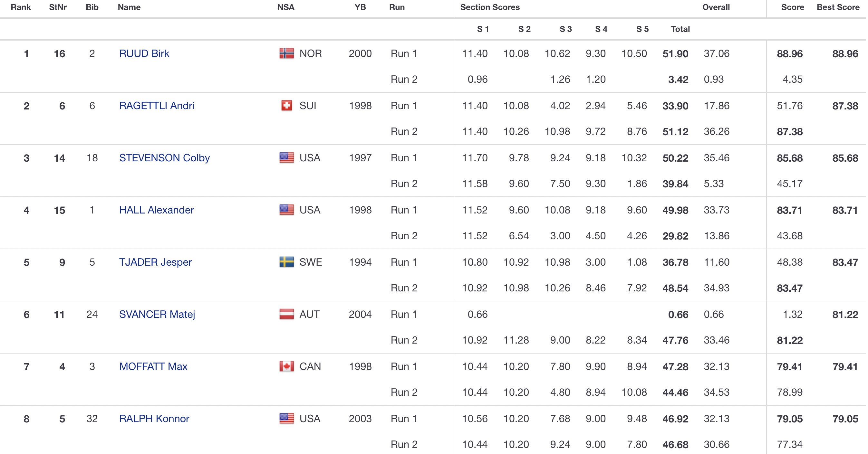868x454 pixels.
Task: Open MOFFATT Max athlete link
Action: tap(153, 366)
